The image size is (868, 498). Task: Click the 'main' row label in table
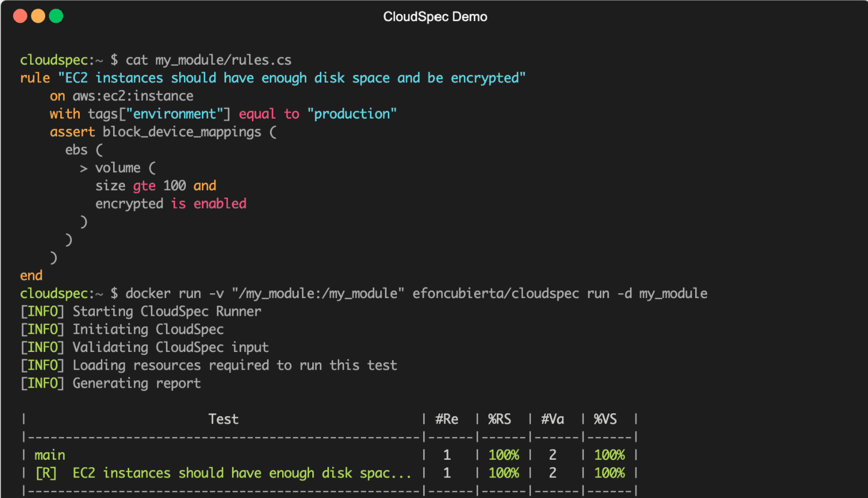click(50, 455)
